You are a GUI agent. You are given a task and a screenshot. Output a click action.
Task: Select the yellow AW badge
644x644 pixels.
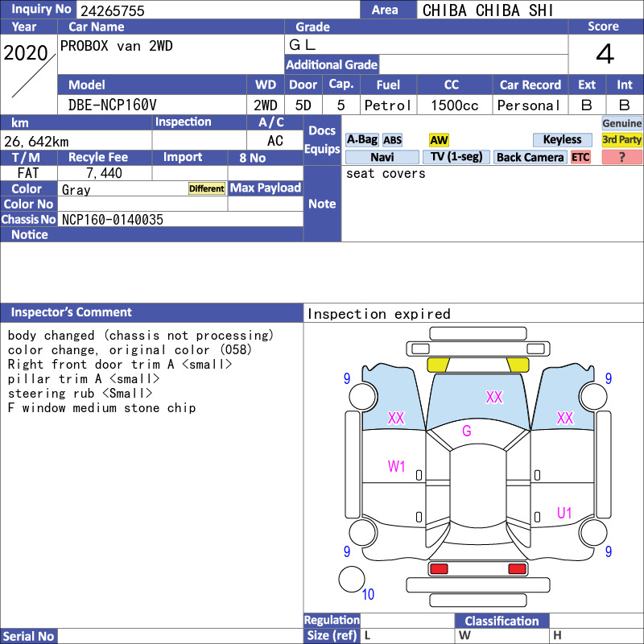pyautogui.click(x=439, y=140)
